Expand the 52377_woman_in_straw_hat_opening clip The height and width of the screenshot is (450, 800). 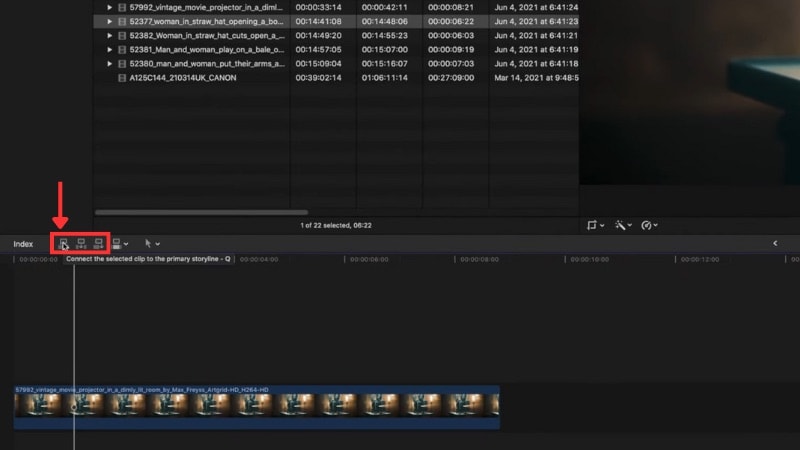click(x=109, y=21)
